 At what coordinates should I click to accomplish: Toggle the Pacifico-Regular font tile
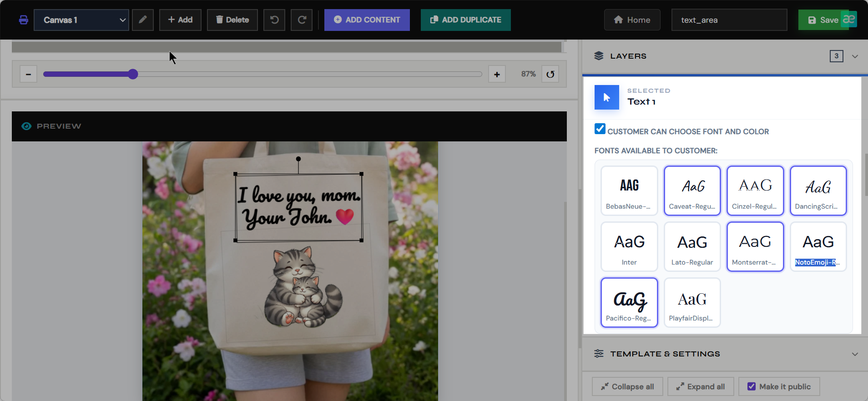[x=629, y=302]
